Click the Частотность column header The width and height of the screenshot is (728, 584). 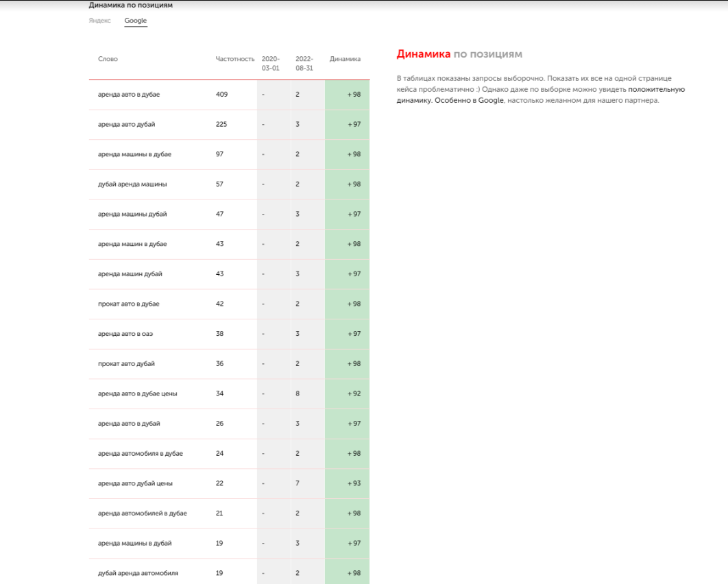point(235,59)
